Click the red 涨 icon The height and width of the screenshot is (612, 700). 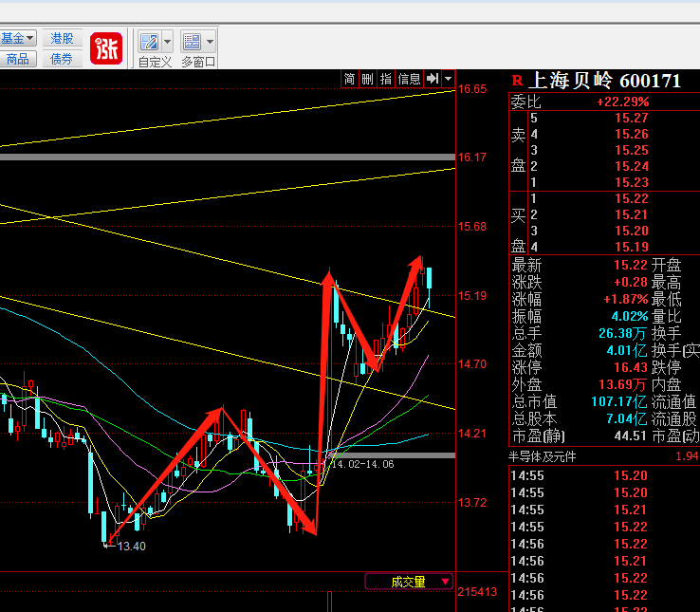[x=106, y=48]
